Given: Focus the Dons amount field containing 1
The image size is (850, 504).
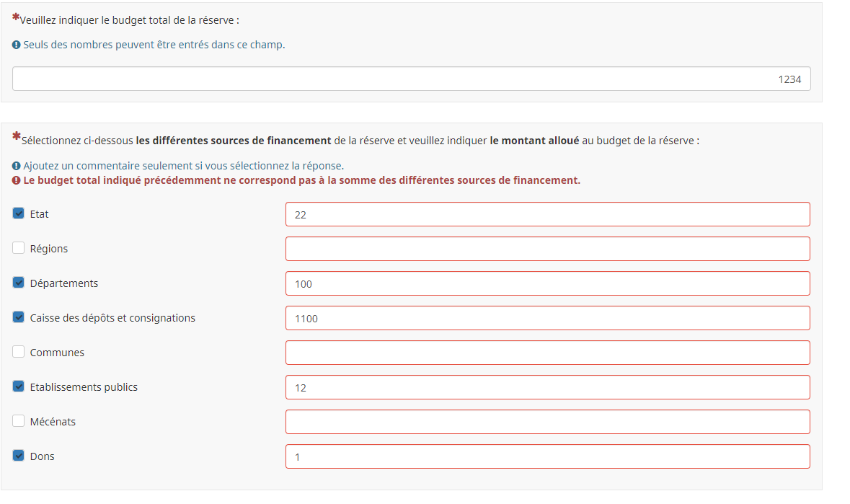Looking at the screenshot, I should tap(547, 457).
